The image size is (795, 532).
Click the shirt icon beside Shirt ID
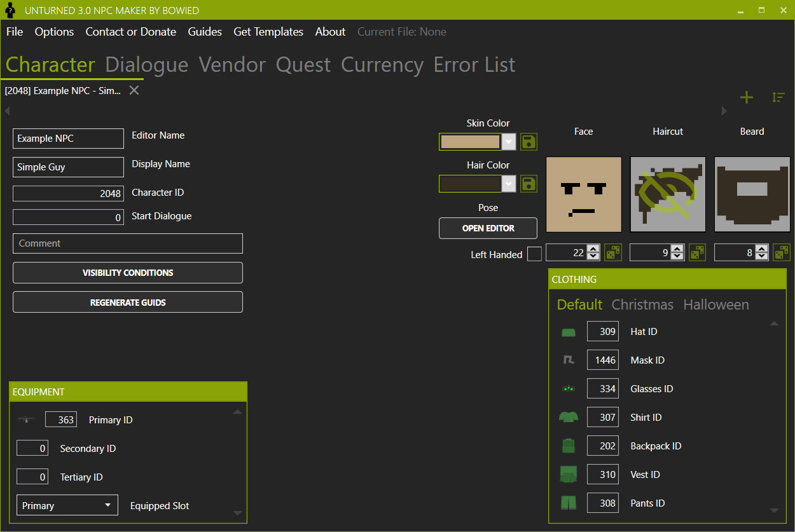568,418
